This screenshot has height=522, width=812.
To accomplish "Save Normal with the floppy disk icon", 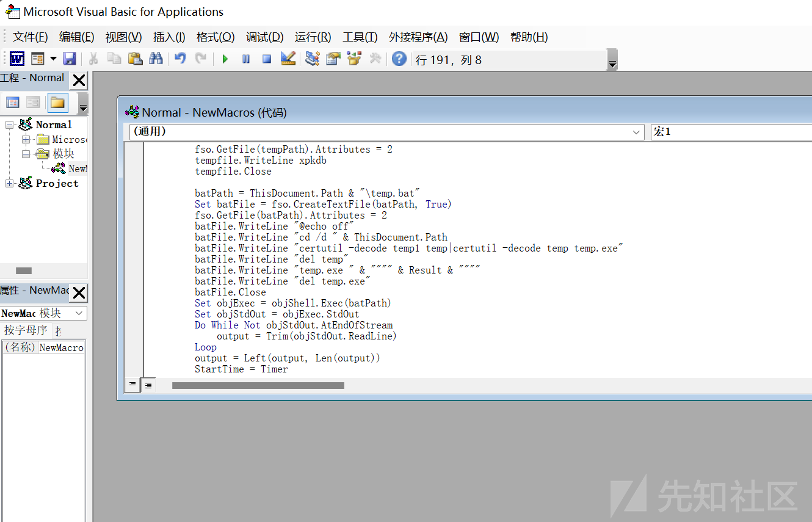I will (69, 59).
